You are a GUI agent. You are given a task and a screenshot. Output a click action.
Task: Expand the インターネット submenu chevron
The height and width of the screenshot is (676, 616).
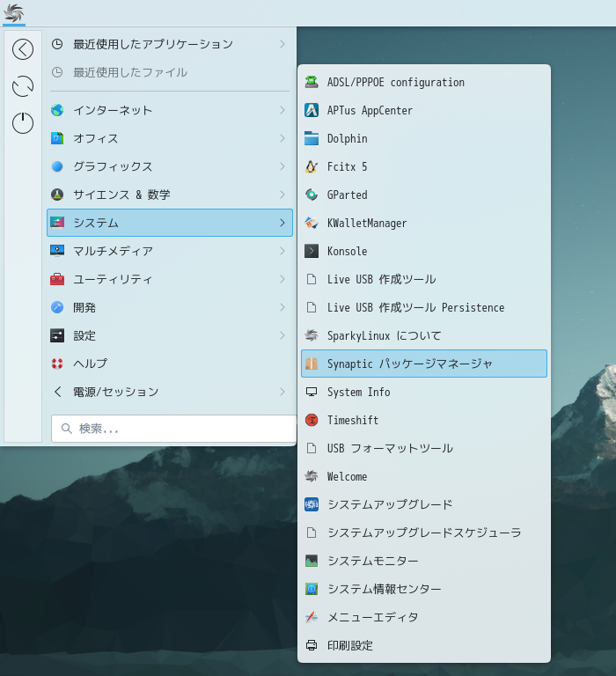pos(282,110)
